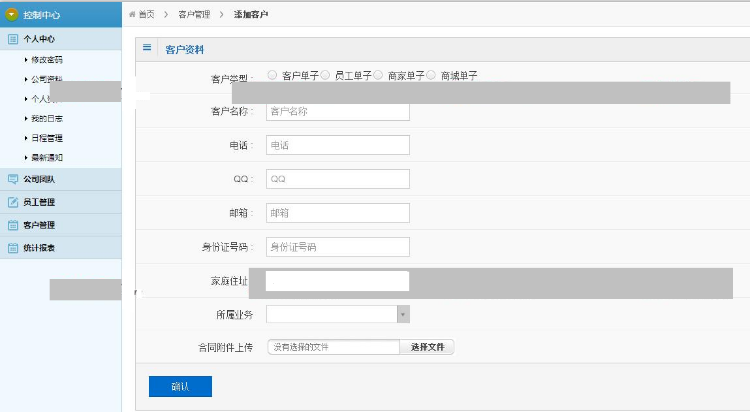
Task: Click the 客户管理 calendar icon
Action: (x=13, y=225)
